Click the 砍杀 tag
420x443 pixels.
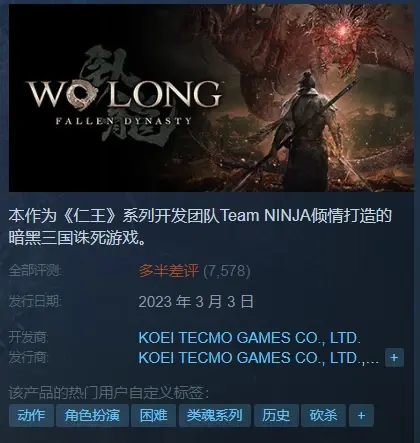[x=323, y=415]
